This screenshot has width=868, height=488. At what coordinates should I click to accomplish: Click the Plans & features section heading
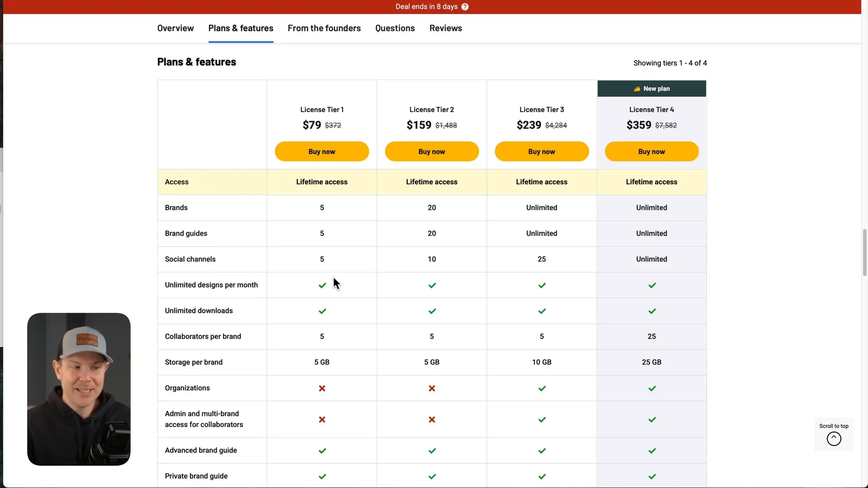tap(197, 62)
